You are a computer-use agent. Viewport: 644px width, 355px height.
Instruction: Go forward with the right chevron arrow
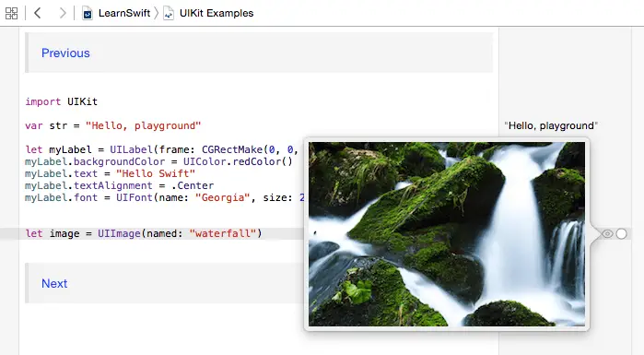[x=63, y=13]
